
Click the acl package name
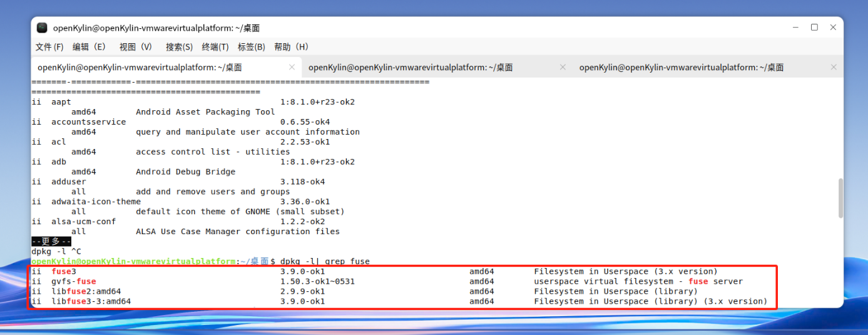(x=59, y=142)
